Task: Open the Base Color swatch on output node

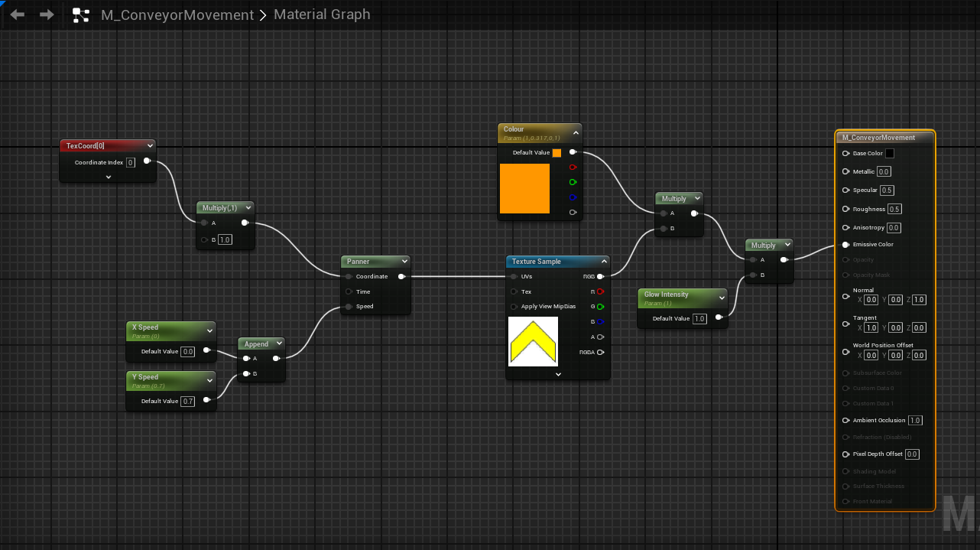Action: tap(890, 154)
